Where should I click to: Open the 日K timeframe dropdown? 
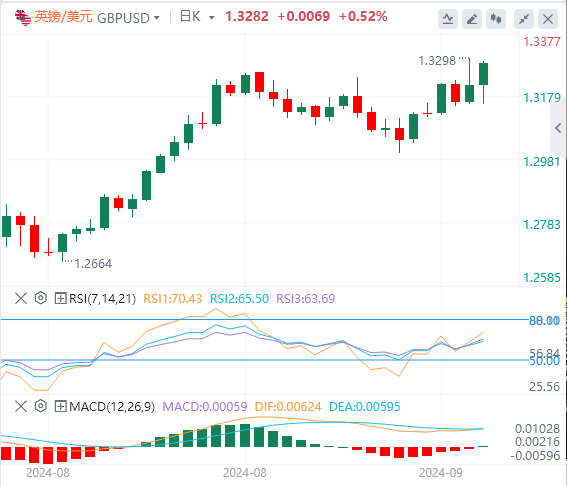point(197,17)
